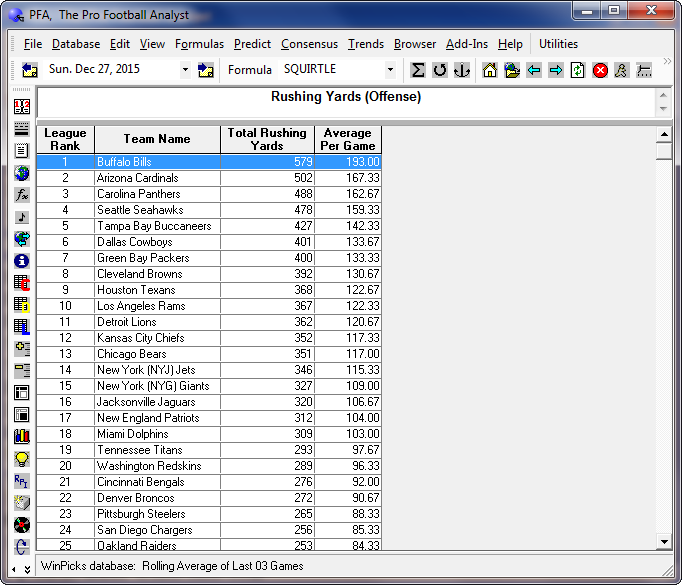Click the globe open-folder browser icon
Screen dimensions: 682x585
tap(512, 70)
